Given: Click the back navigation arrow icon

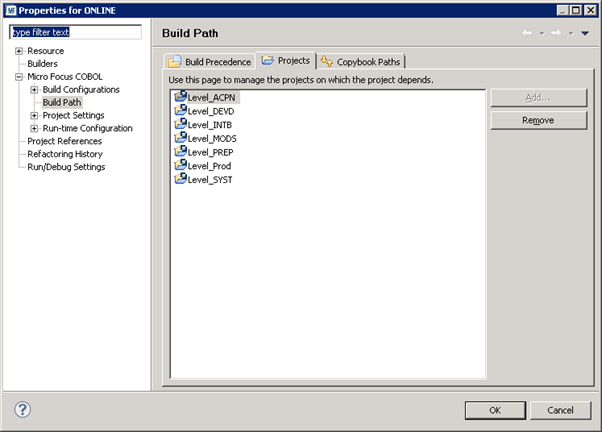Looking at the screenshot, I should click(528, 33).
